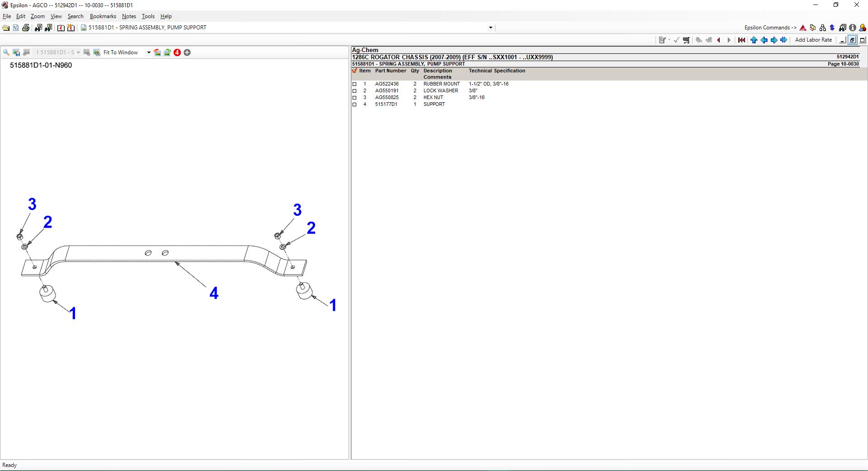Image resolution: width=868 pixels, height=471 pixels.
Task: Open the bookmarks book icon
Action: coord(61,28)
